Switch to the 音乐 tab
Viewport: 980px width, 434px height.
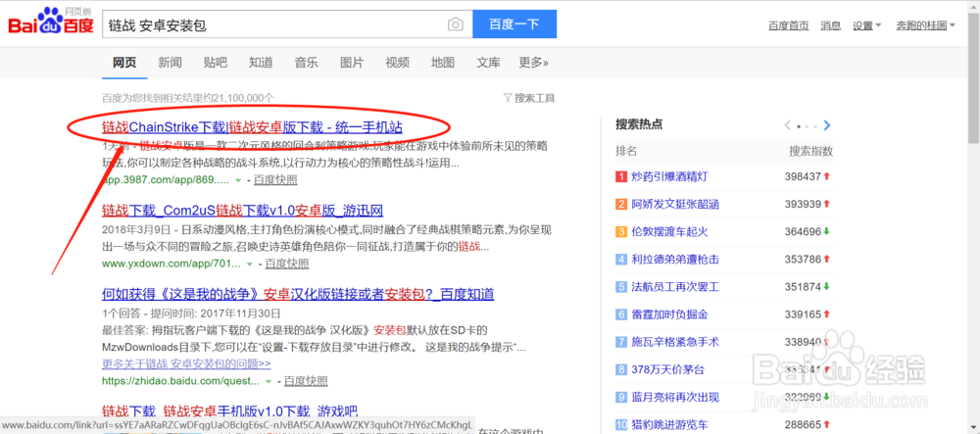coord(306,63)
